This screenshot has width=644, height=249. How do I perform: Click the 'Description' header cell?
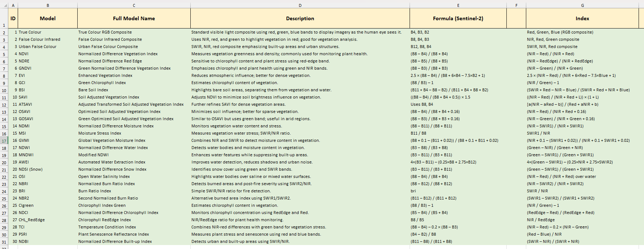pos(300,18)
